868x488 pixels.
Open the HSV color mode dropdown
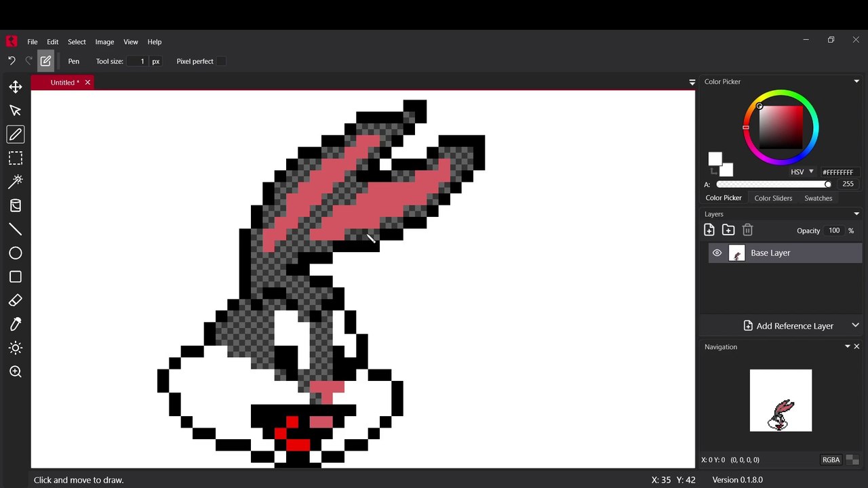coord(802,172)
